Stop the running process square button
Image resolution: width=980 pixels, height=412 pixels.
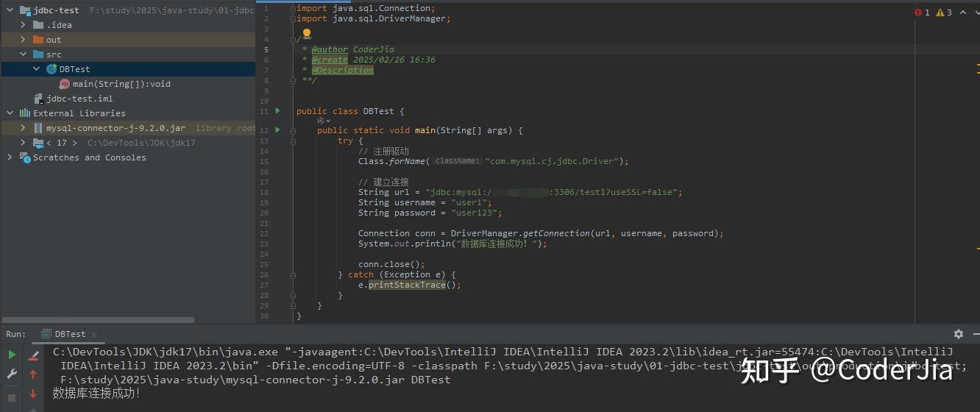12,397
